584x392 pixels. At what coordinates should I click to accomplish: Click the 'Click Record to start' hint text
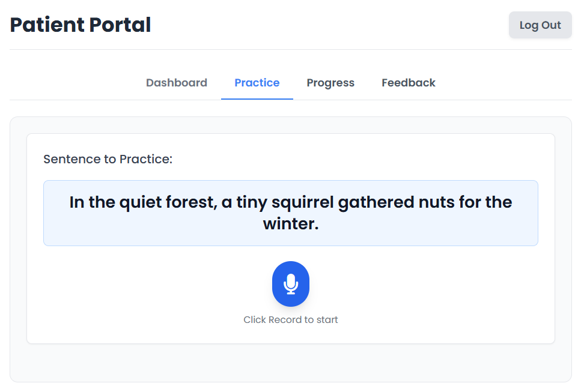click(x=291, y=319)
